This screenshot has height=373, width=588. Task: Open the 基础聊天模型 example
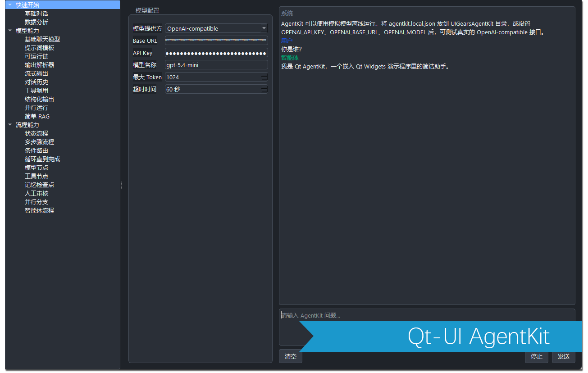(42, 39)
